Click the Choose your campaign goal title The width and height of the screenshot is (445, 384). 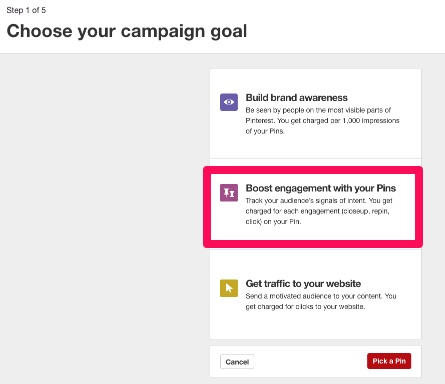[127, 31]
